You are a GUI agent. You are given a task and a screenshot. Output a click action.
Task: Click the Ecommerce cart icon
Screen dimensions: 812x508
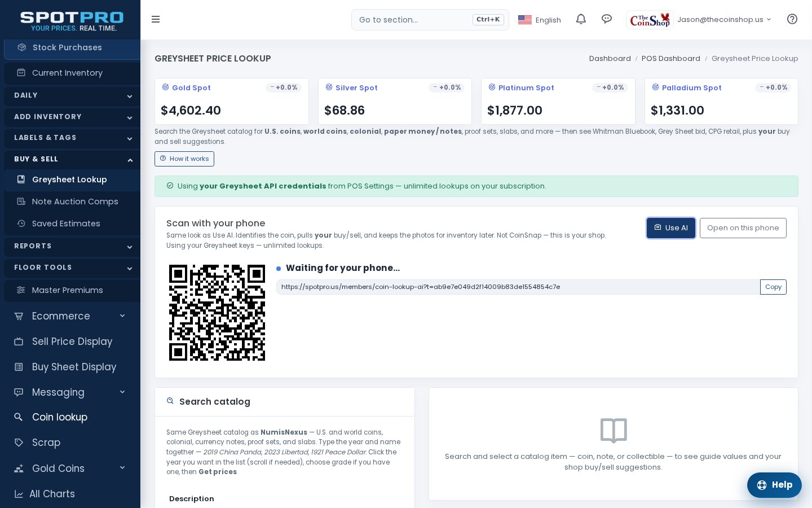19,316
